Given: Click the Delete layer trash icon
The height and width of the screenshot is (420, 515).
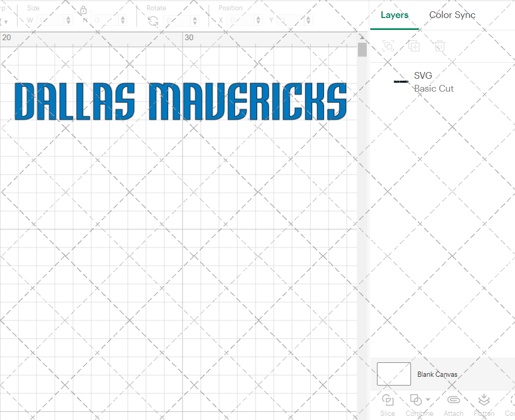Looking at the screenshot, I should 440,46.
